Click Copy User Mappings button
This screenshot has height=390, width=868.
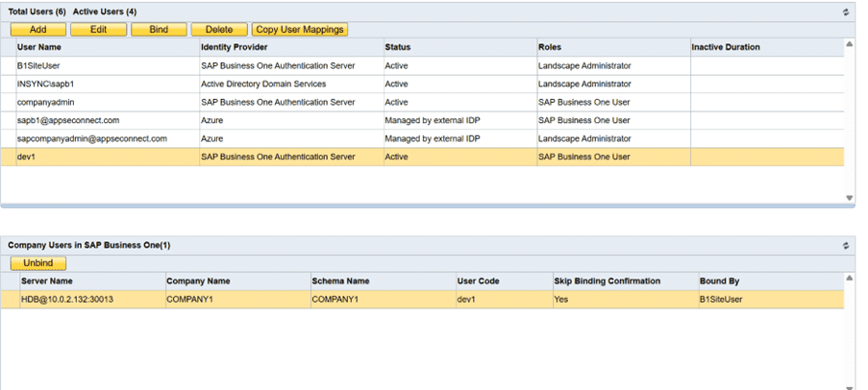click(300, 30)
